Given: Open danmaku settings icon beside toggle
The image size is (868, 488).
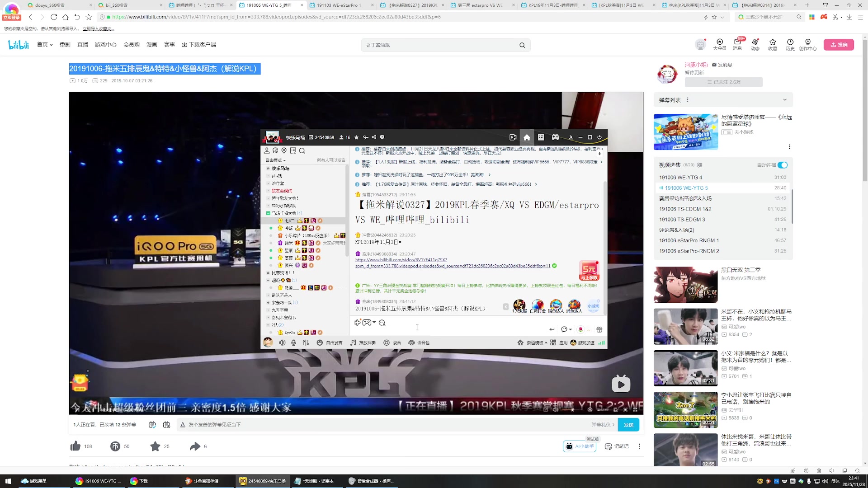Looking at the screenshot, I should pos(166,425).
